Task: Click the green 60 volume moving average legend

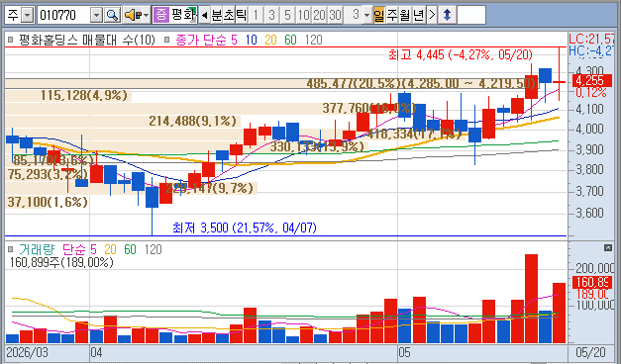Action: coord(130,249)
